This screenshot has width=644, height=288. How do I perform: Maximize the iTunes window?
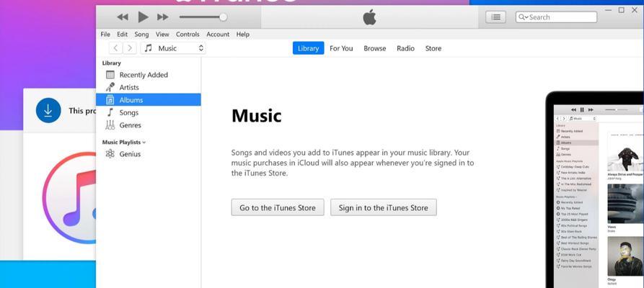click(x=622, y=10)
